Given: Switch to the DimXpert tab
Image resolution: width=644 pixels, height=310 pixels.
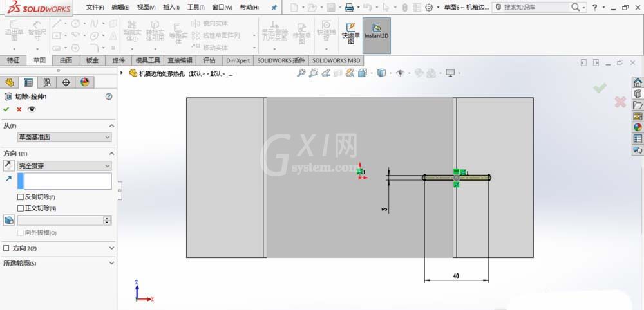Looking at the screenshot, I should (238, 60).
